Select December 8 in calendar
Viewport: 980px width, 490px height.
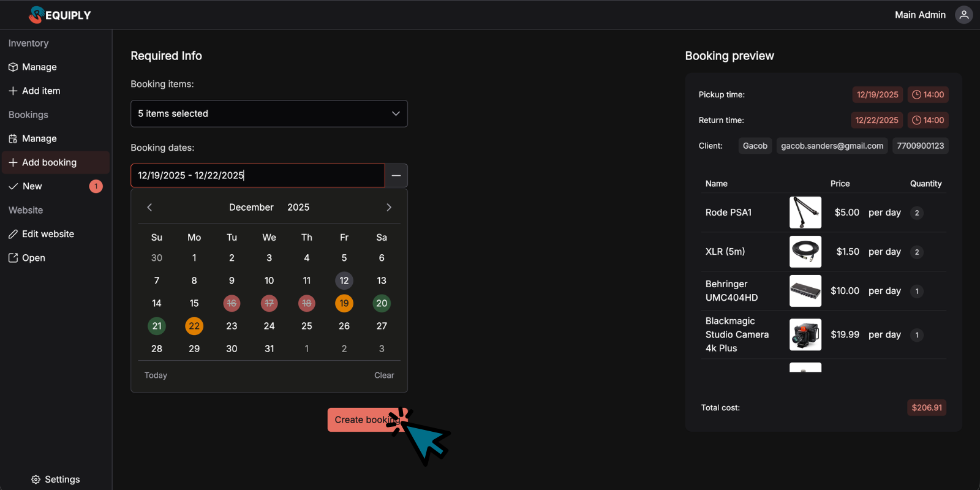click(194, 281)
